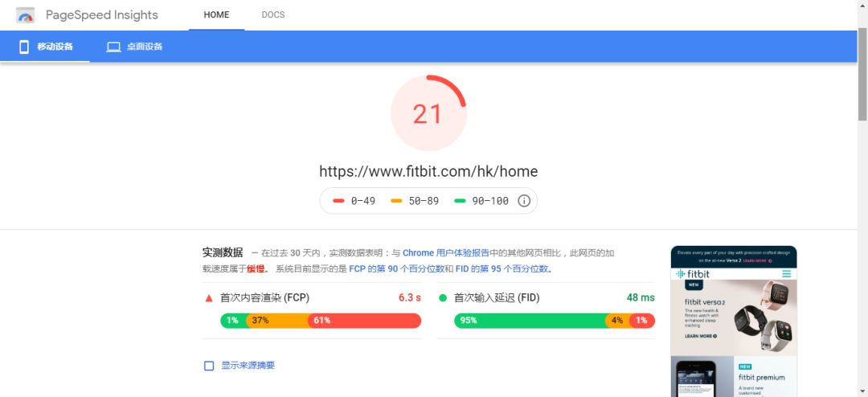Click the FID 4% orange bar segment
868x397 pixels.
click(x=617, y=321)
